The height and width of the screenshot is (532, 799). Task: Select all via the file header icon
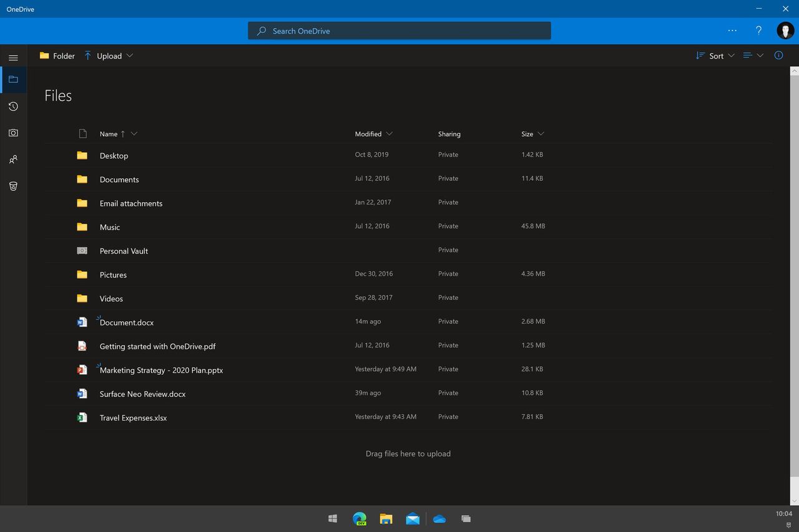coord(82,133)
